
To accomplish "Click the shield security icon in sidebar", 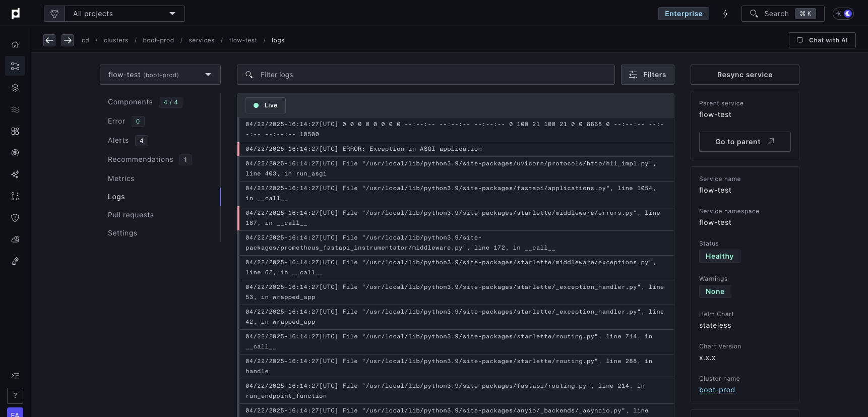I will pyautogui.click(x=15, y=218).
